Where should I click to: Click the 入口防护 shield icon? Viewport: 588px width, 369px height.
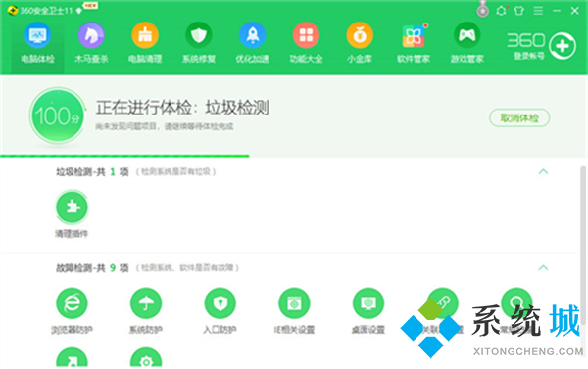click(x=220, y=302)
